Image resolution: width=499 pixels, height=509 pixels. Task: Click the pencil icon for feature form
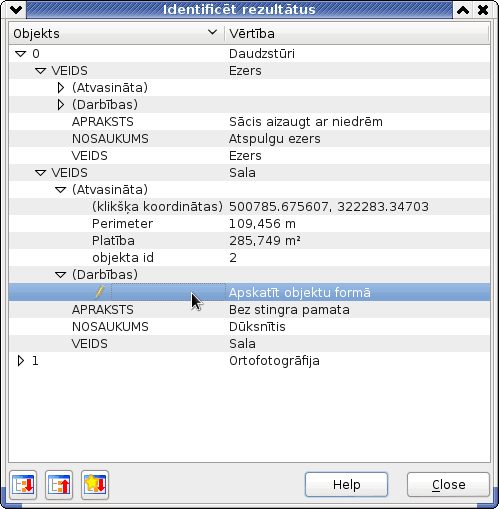coord(100,292)
